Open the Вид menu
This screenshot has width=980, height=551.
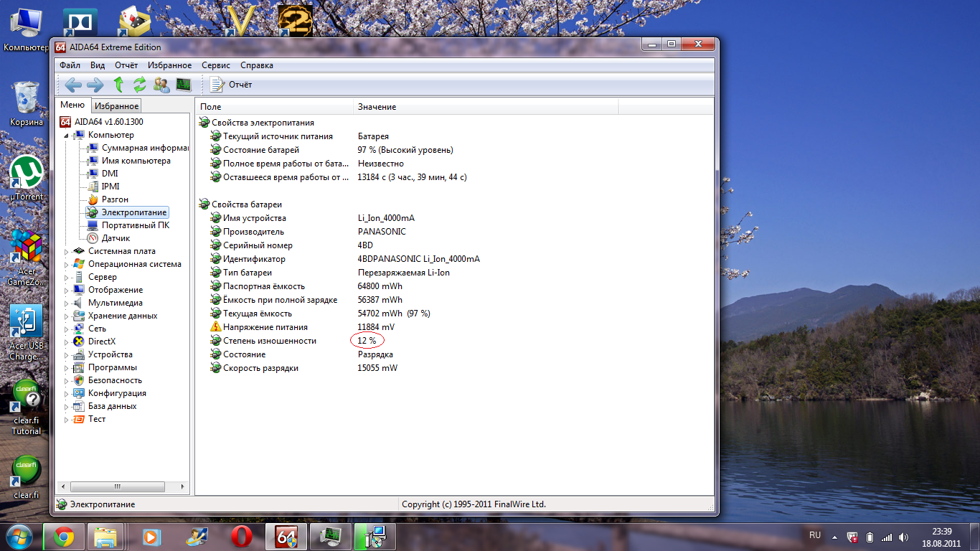point(98,65)
